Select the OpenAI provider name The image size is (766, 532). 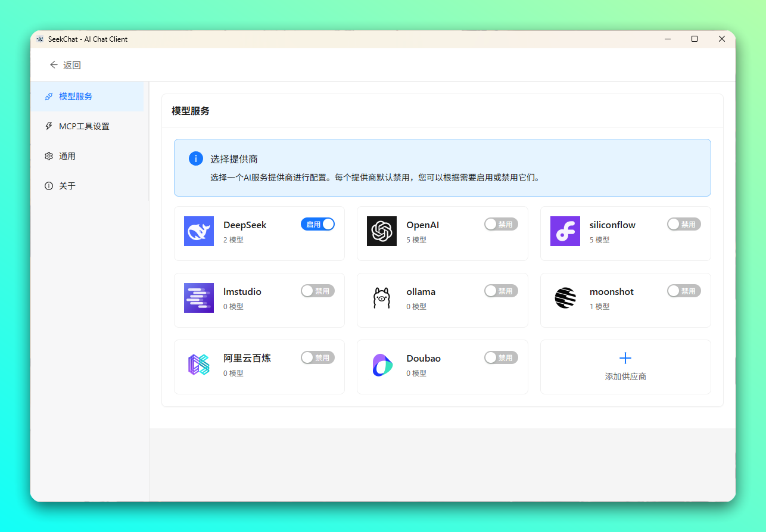[x=423, y=225]
